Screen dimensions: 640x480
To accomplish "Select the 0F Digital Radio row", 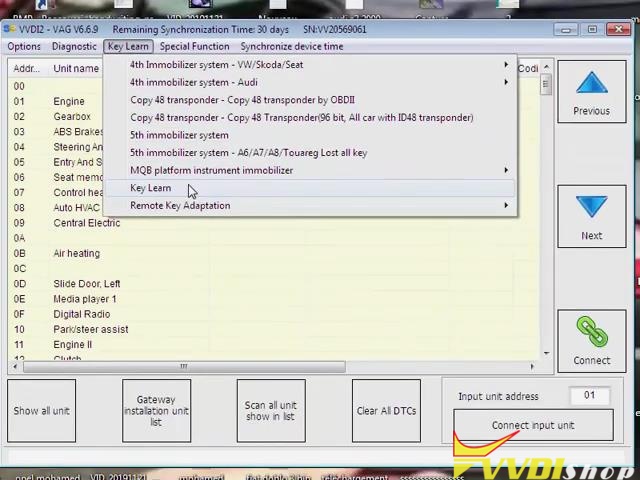I will click(273, 314).
